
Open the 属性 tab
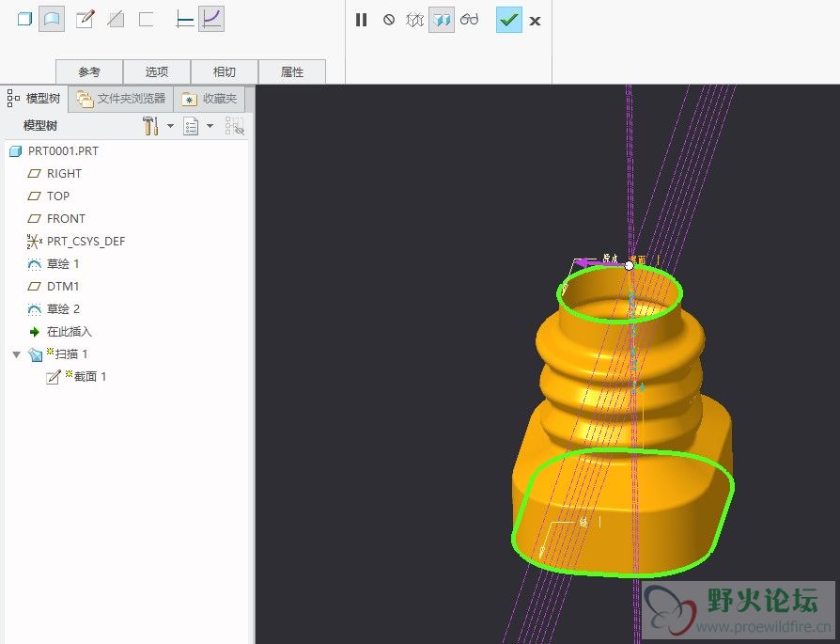pos(292,71)
